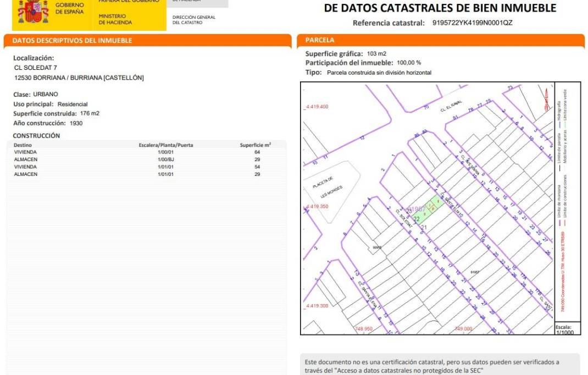Screen dimensions: 588x375
Task: Click the 'Superficie gráfica:' label
Action: [x=334, y=54]
